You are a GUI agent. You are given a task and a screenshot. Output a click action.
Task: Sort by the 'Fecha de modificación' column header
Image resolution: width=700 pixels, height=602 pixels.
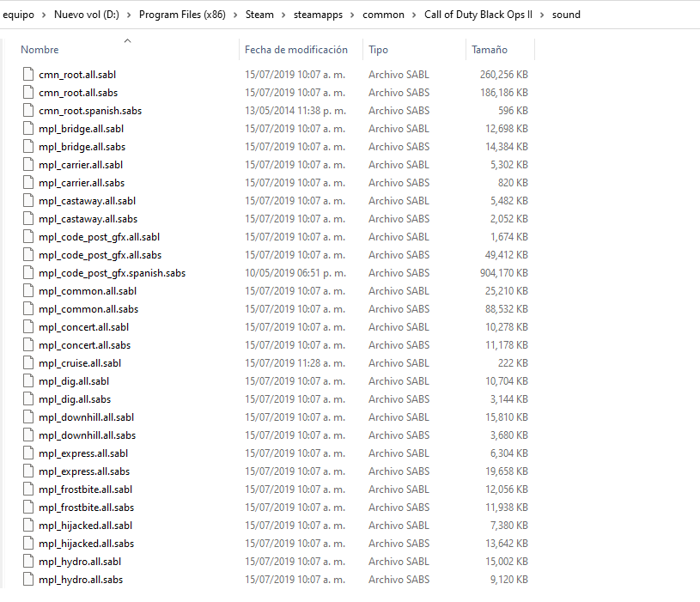click(x=296, y=50)
